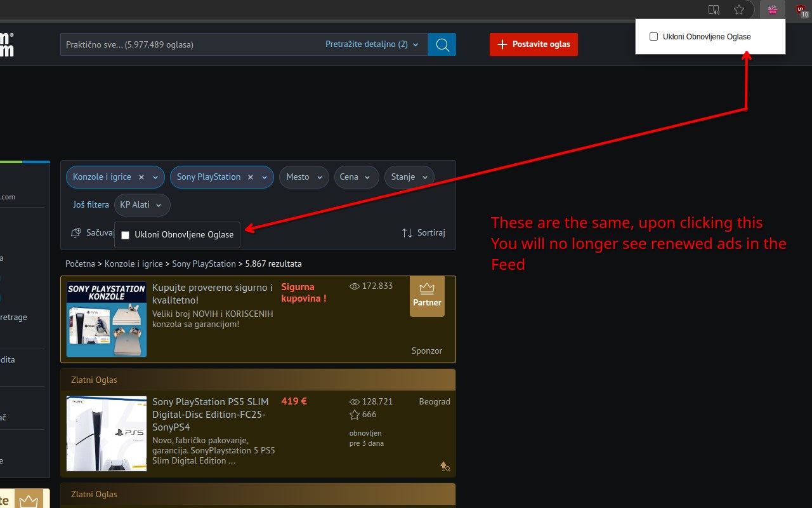Expand Pretražite detaljno (2) dropdown

372,44
